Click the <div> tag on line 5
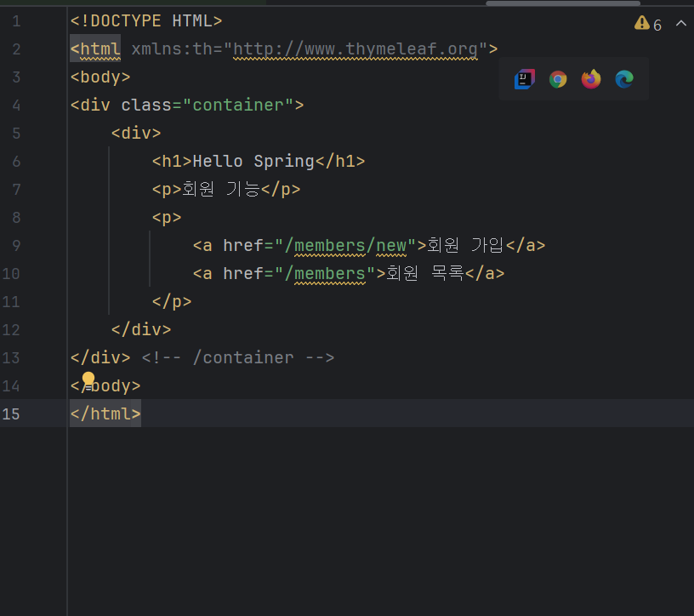The image size is (694, 616). point(136,134)
